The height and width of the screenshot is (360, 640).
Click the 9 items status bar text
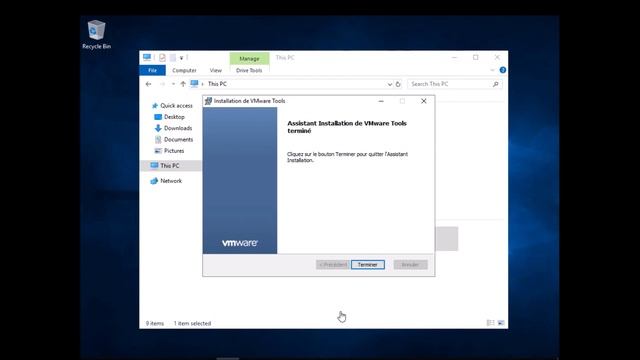[155, 323]
